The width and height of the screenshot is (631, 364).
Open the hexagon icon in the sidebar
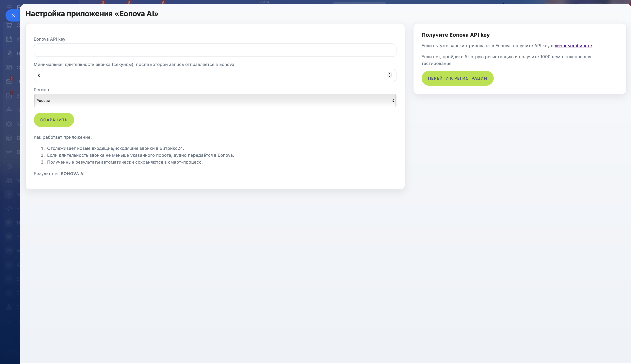(x=9, y=124)
